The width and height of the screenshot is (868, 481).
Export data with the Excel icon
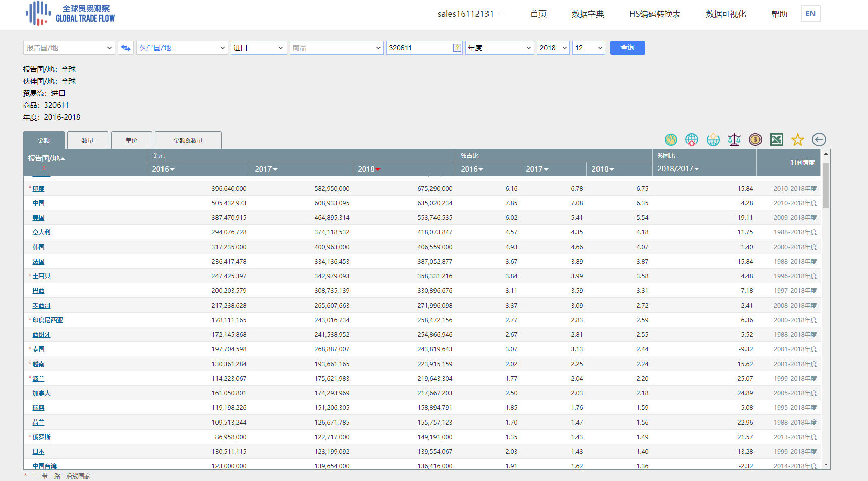click(x=777, y=140)
